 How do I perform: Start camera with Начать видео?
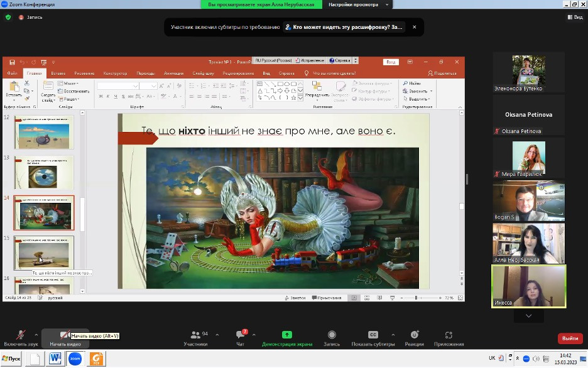pos(65,338)
